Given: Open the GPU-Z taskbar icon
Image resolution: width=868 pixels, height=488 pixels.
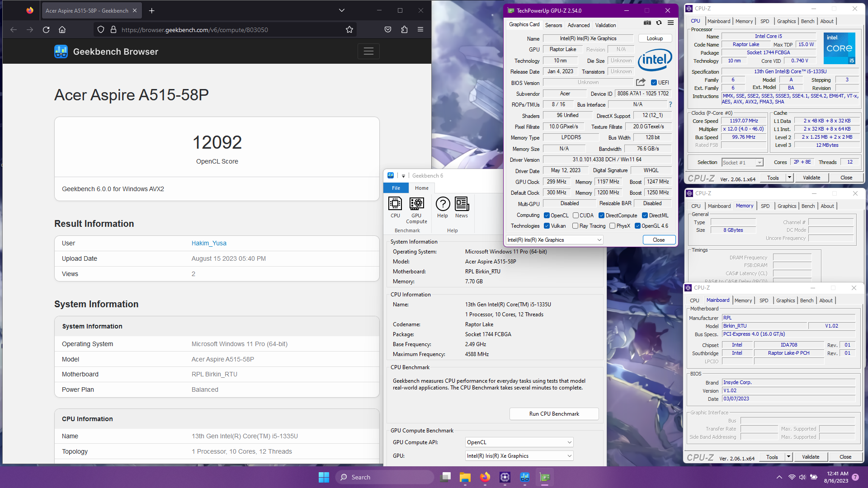Looking at the screenshot, I should [545, 477].
